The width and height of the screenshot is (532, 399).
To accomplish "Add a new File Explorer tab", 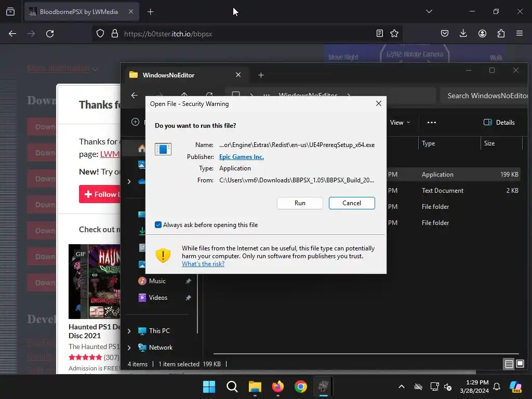I will (x=261, y=75).
